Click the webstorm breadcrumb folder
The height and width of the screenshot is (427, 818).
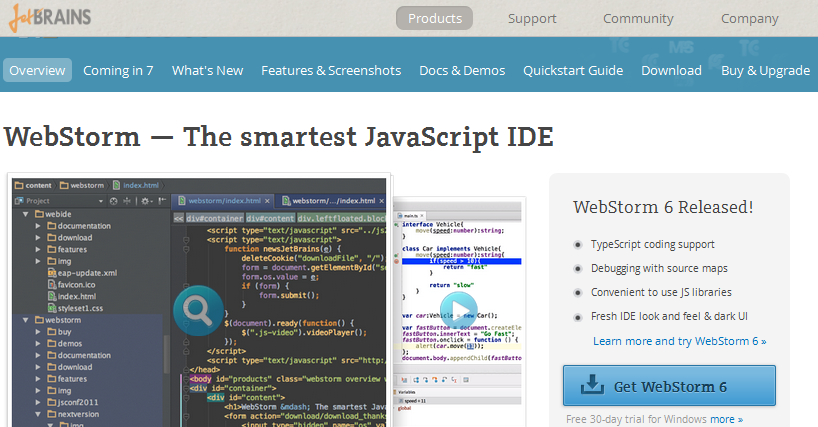pos(82,185)
